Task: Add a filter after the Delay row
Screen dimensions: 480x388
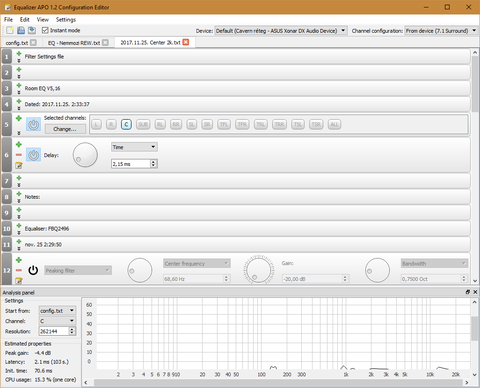Action: tap(19, 145)
